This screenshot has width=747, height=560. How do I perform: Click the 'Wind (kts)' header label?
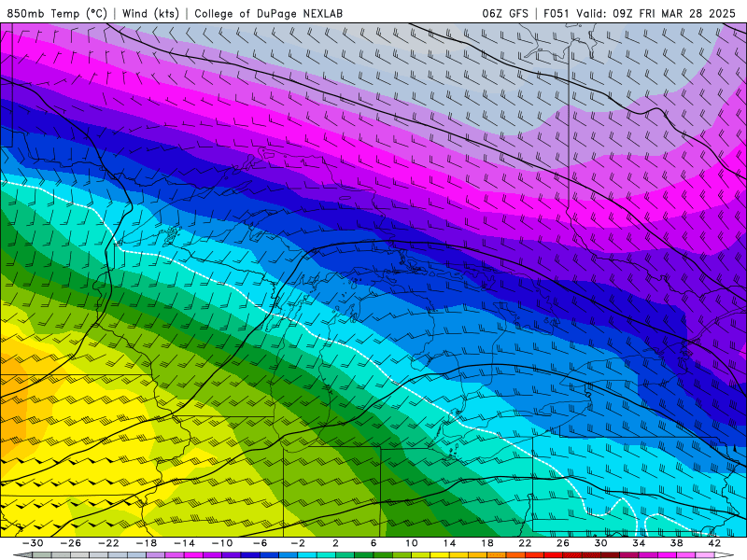[x=150, y=13]
